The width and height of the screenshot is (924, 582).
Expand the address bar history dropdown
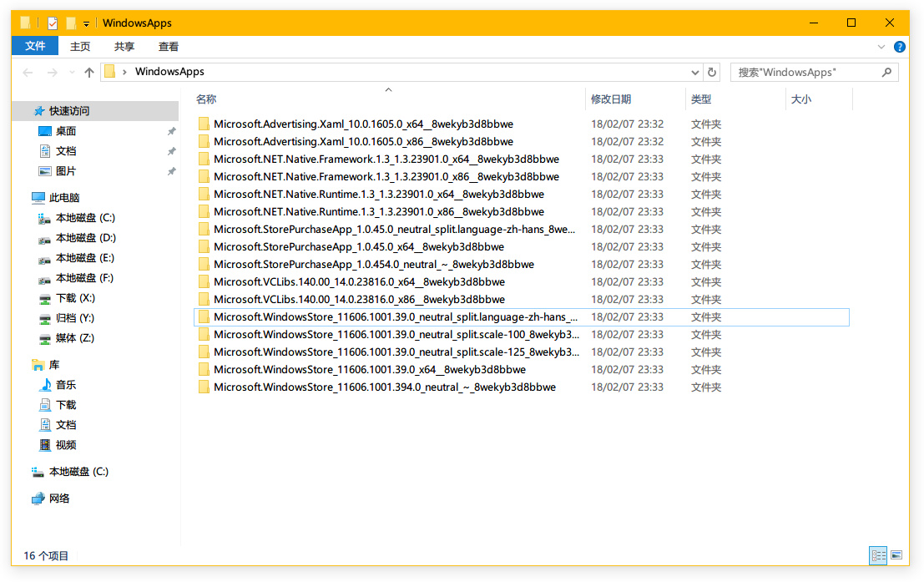click(695, 73)
